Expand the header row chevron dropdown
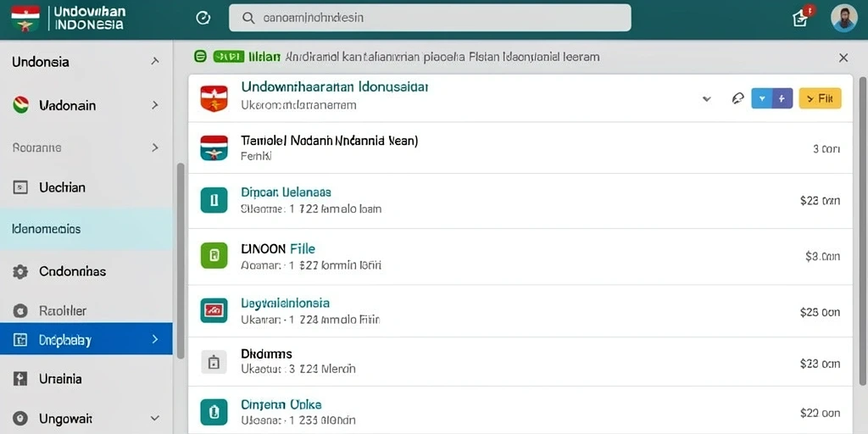 click(x=706, y=99)
